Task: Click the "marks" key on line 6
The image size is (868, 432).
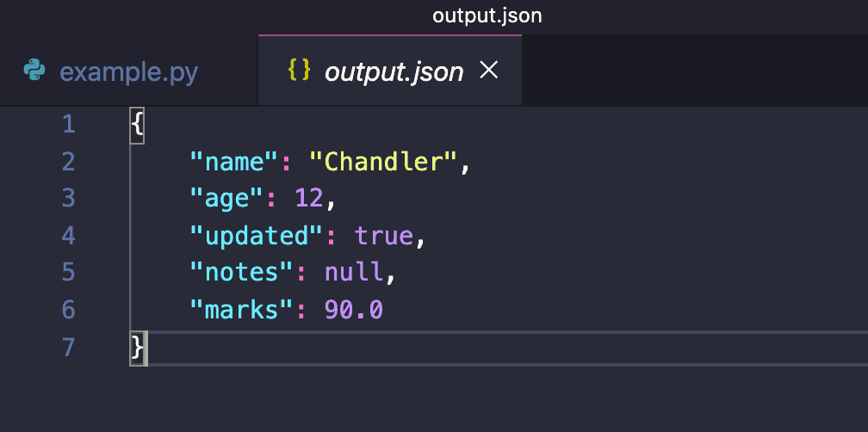Action: pyautogui.click(x=241, y=310)
